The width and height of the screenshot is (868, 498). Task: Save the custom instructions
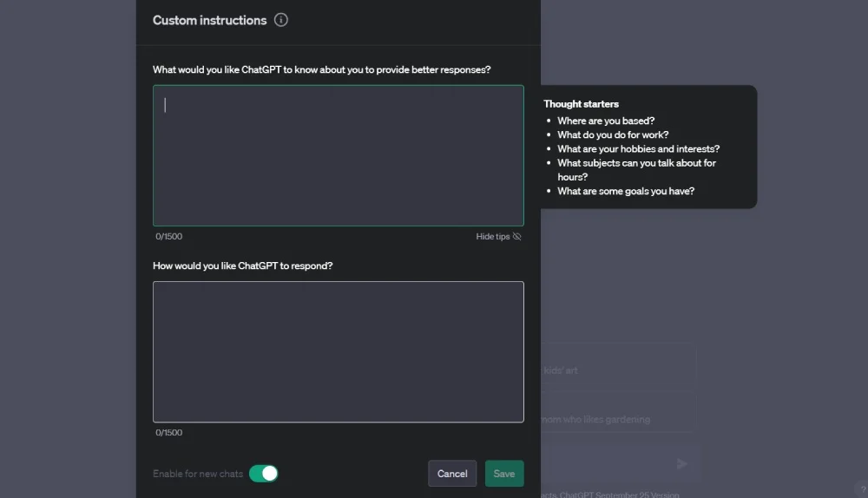click(504, 473)
